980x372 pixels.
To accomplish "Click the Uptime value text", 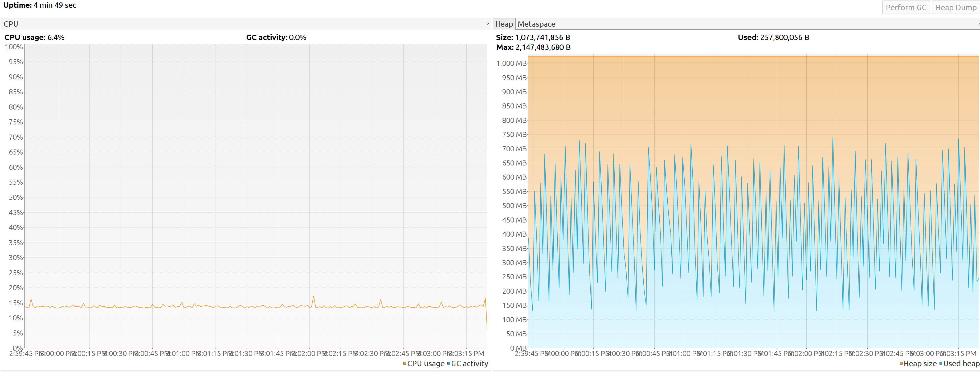I will coord(55,5).
